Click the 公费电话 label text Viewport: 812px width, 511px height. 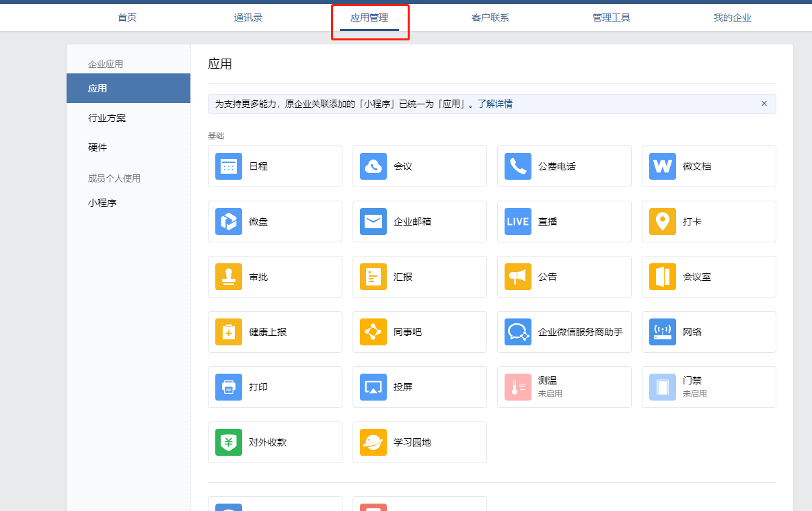pyautogui.click(x=557, y=166)
